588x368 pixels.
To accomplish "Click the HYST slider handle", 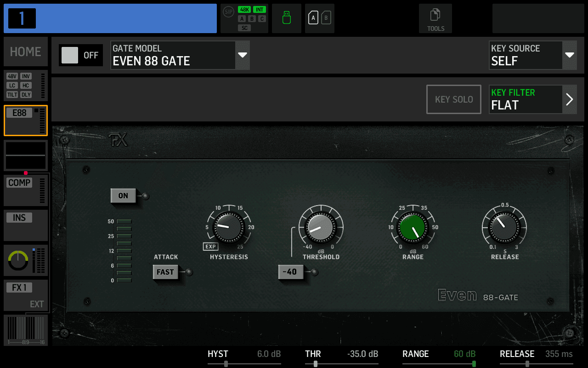I will tap(226, 364).
